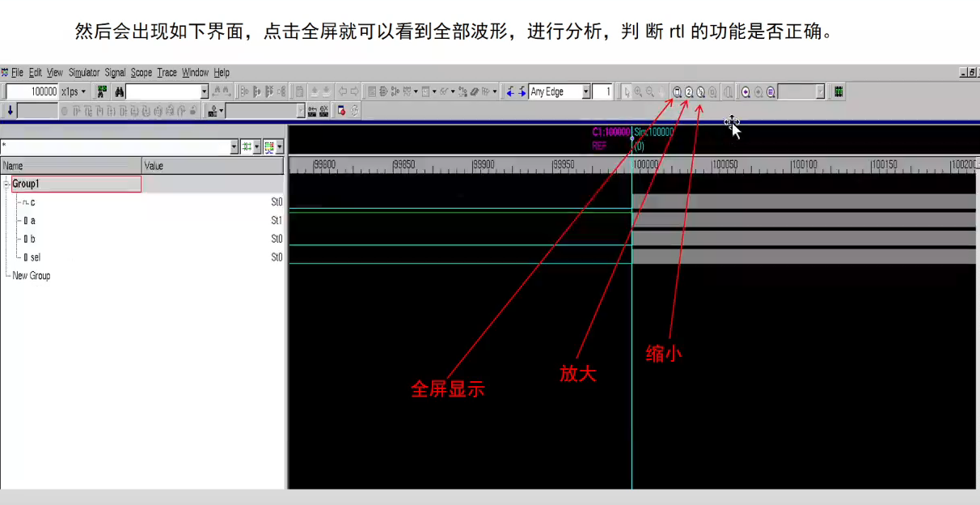Click the St0 value of signal c

tap(277, 202)
